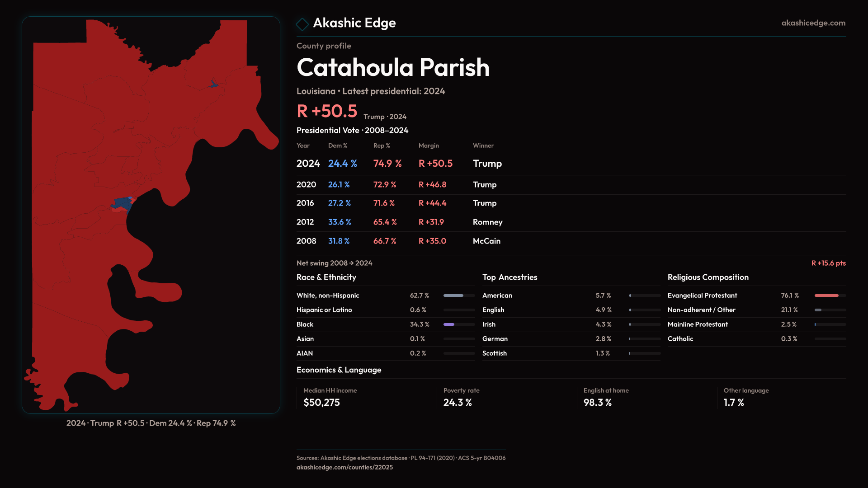Click the map caption below parish map
Viewport: 868px width, 488px height.
click(151, 423)
